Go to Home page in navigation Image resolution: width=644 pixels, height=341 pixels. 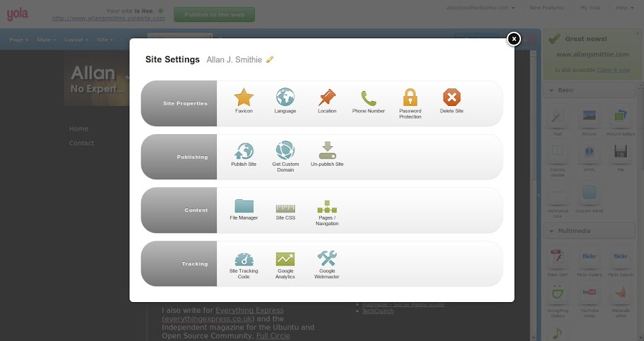coord(78,128)
